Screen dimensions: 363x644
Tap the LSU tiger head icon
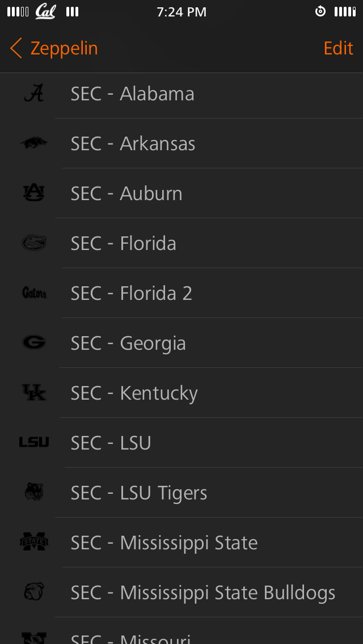tap(34, 492)
